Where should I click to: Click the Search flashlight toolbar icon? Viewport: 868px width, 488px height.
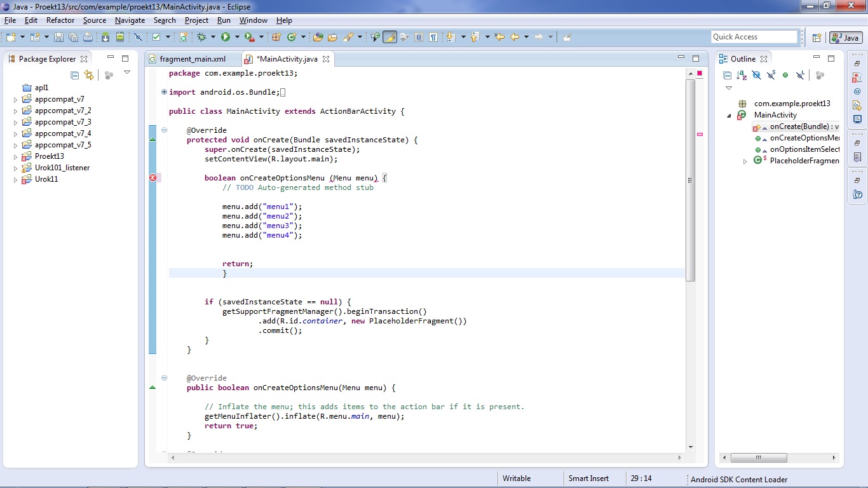tap(348, 37)
